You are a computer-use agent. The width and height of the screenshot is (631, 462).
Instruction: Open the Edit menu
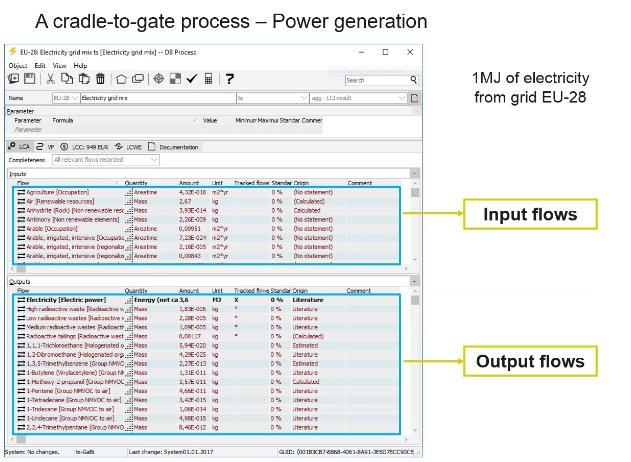coord(40,65)
